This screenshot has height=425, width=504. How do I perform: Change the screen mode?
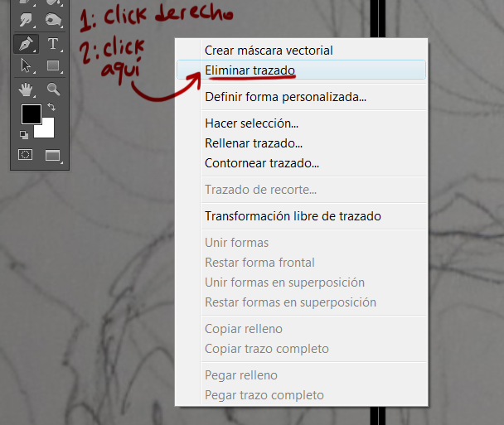coord(53,156)
